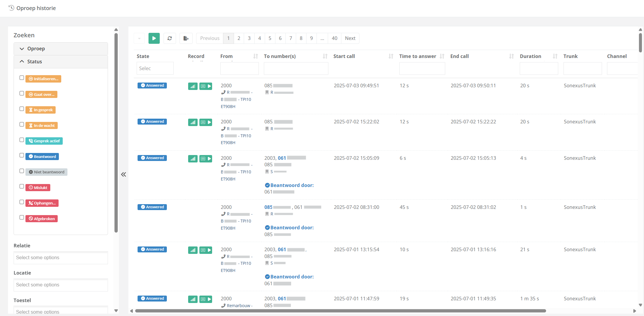Click the green play button in toolbar
This screenshot has width=644, height=316.
coord(154,38)
